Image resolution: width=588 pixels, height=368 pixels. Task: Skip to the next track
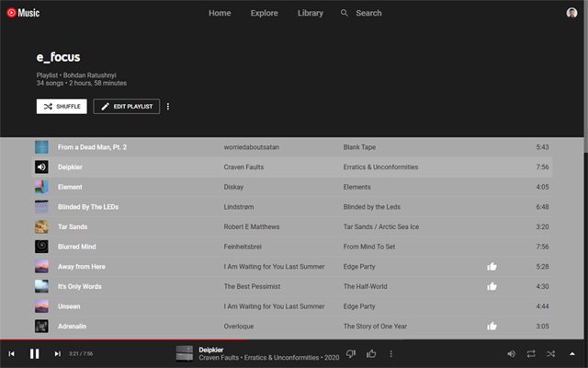click(57, 353)
